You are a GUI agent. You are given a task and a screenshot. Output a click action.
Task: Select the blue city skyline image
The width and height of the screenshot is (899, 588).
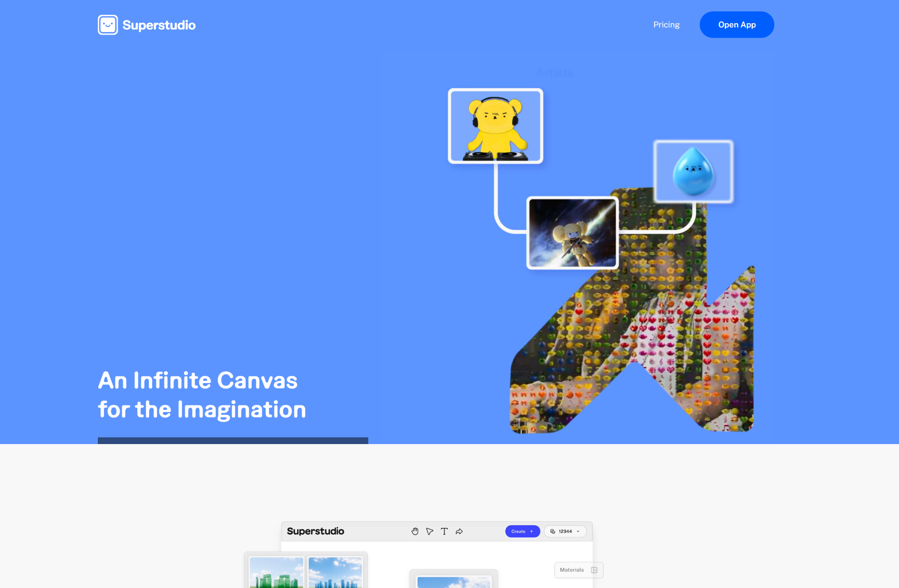[335, 573]
